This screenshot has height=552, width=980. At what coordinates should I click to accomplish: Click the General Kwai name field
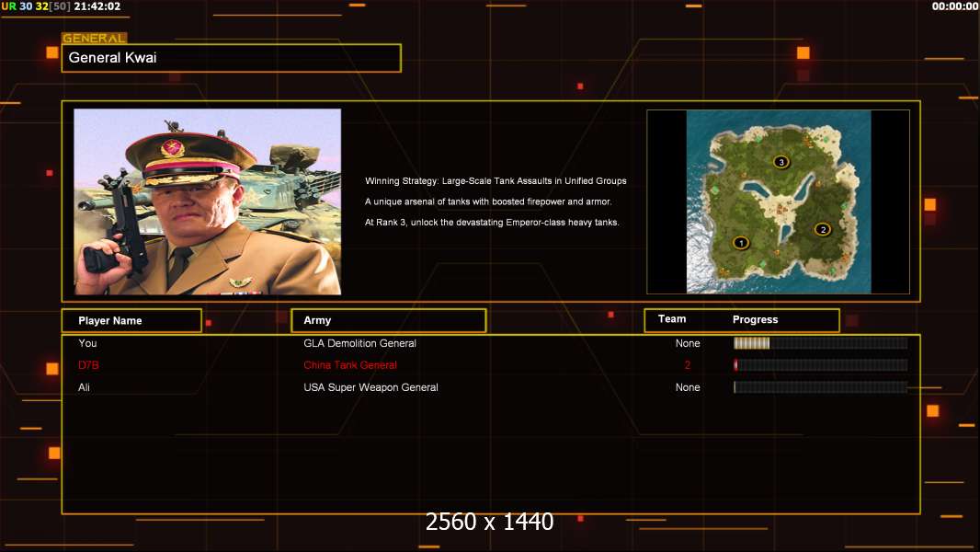click(x=232, y=58)
